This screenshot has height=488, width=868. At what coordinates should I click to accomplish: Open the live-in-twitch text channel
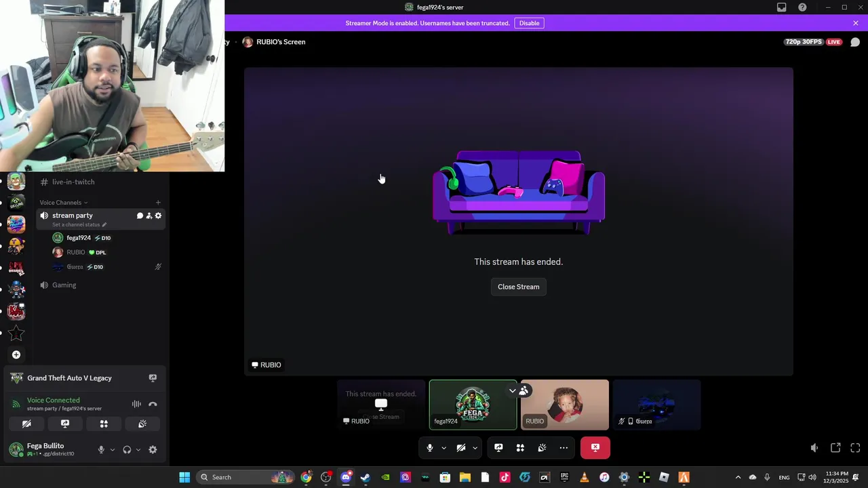[x=73, y=182]
